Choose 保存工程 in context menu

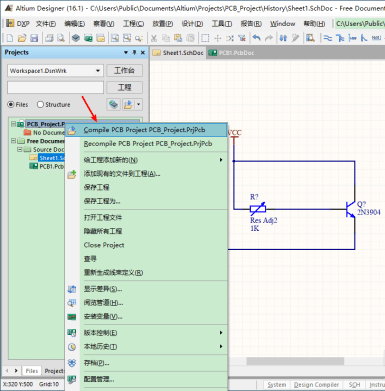[x=146, y=187]
